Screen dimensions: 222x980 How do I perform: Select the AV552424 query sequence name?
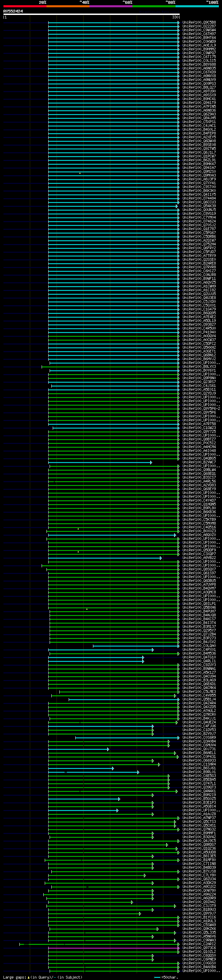tap(13, 11)
